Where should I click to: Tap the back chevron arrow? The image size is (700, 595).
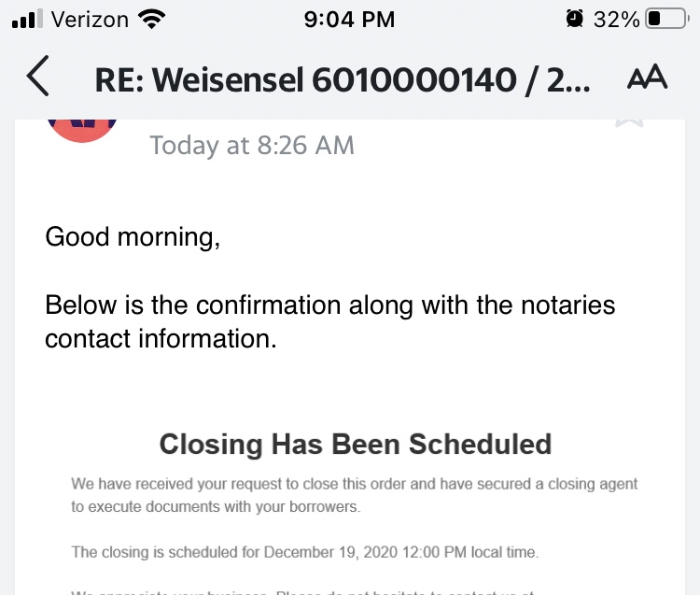point(37,78)
